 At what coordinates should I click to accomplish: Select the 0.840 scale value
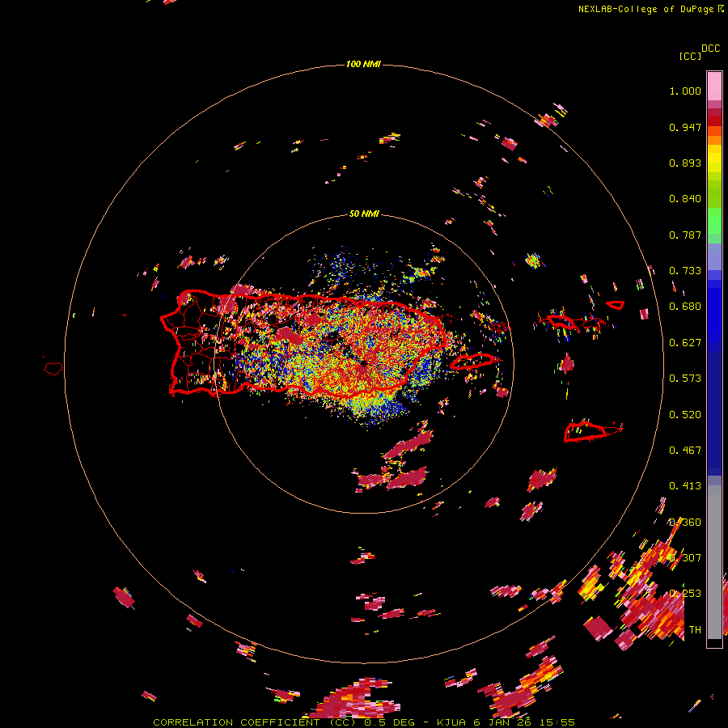coord(685,199)
